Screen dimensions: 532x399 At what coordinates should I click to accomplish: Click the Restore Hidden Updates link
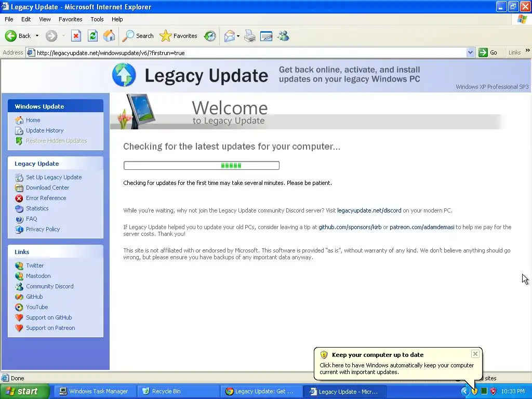tap(56, 141)
